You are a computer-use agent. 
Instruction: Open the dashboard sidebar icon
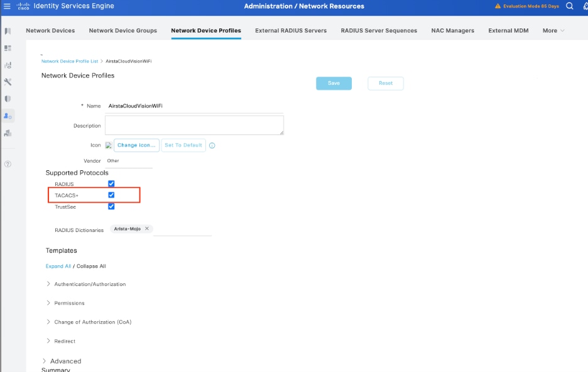(8, 48)
